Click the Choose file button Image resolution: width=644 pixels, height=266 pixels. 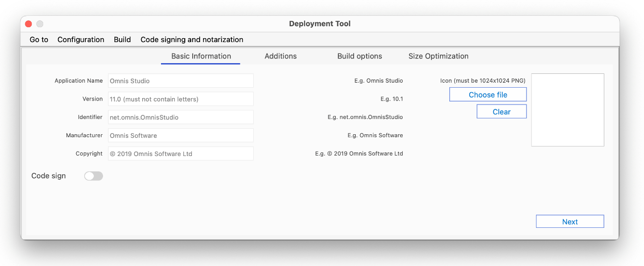pos(488,95)
